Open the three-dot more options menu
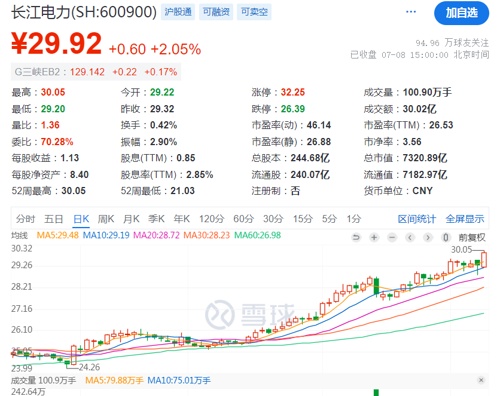 [x=411, y=12]
